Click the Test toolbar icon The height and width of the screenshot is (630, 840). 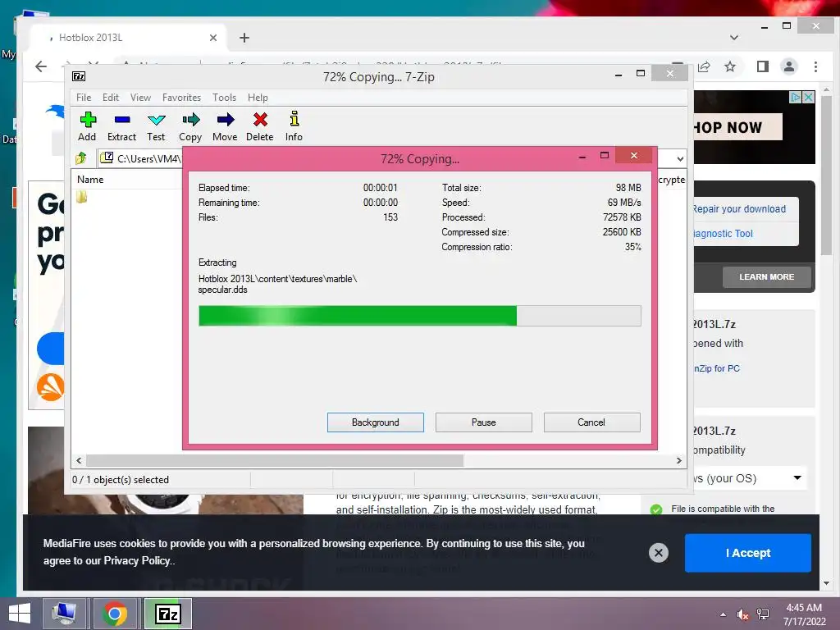click(156, 126)
